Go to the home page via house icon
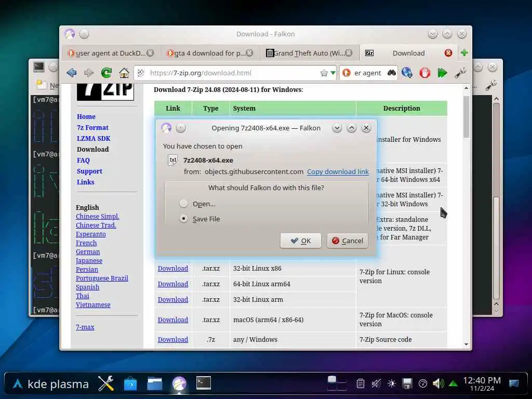532x399 pixels. [124, 73]
